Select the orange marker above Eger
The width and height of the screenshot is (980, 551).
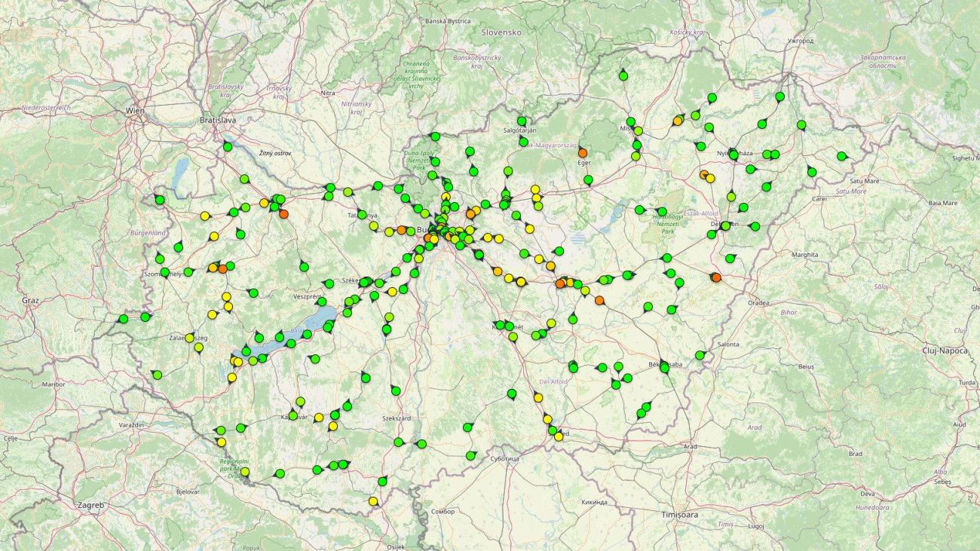[x=583, y=153]
